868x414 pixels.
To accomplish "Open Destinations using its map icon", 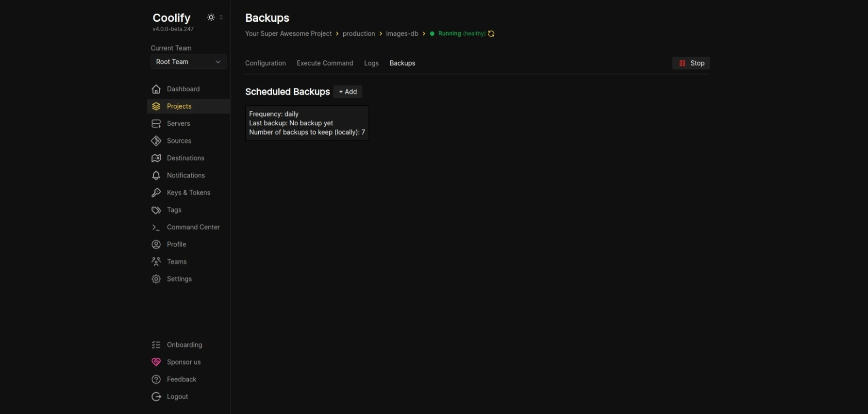I will pyautogui.click(x=156, y=158).
